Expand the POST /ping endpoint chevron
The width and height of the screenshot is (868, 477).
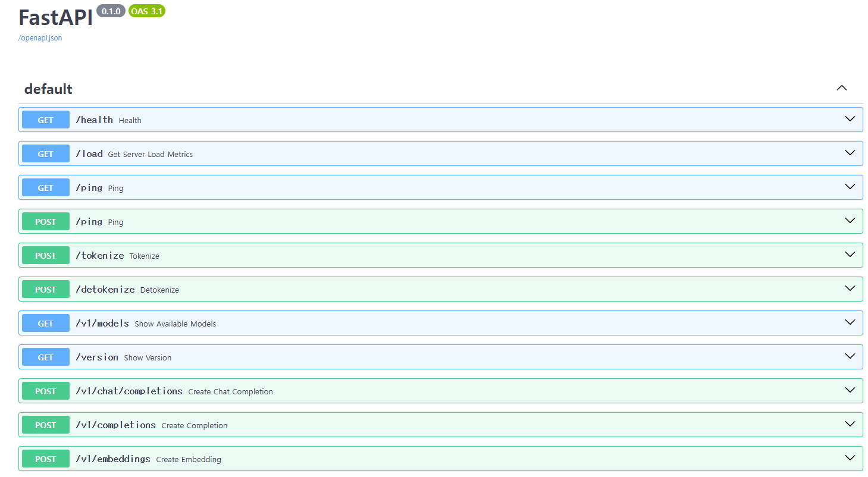850,221
